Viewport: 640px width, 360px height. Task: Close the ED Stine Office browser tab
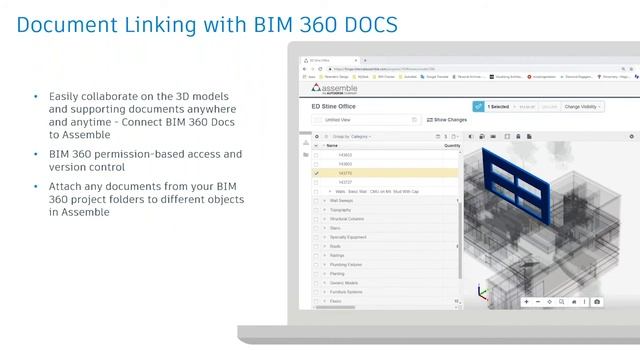(356, 60)
